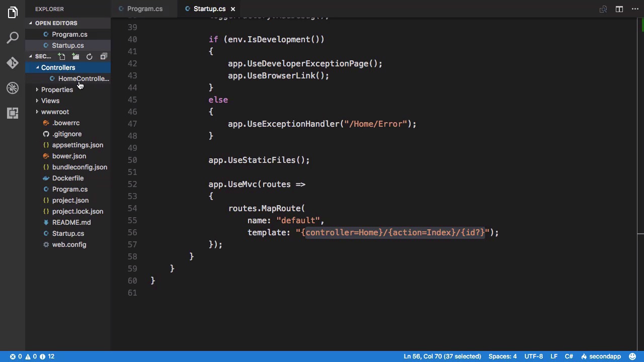
Task: Collapse the SEC... project folder section
Action: tap(31, 56)
